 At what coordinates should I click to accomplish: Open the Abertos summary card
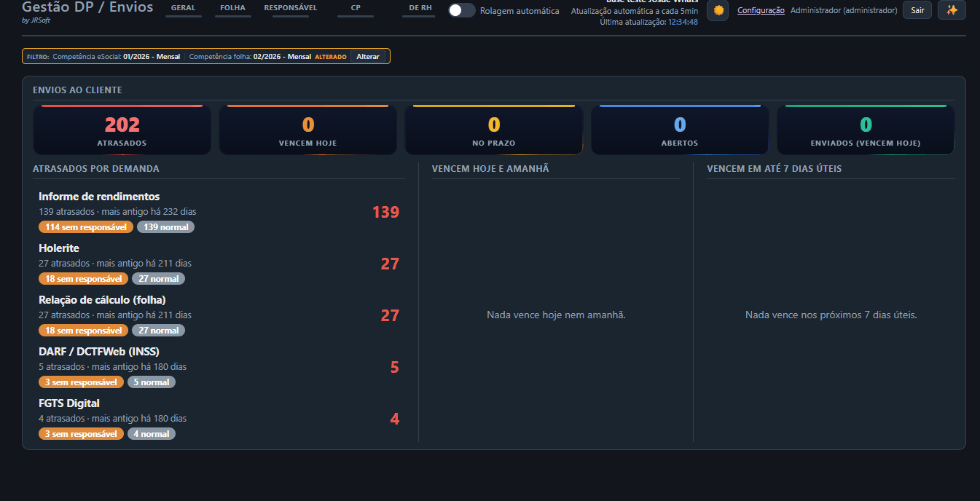[680, 130]
